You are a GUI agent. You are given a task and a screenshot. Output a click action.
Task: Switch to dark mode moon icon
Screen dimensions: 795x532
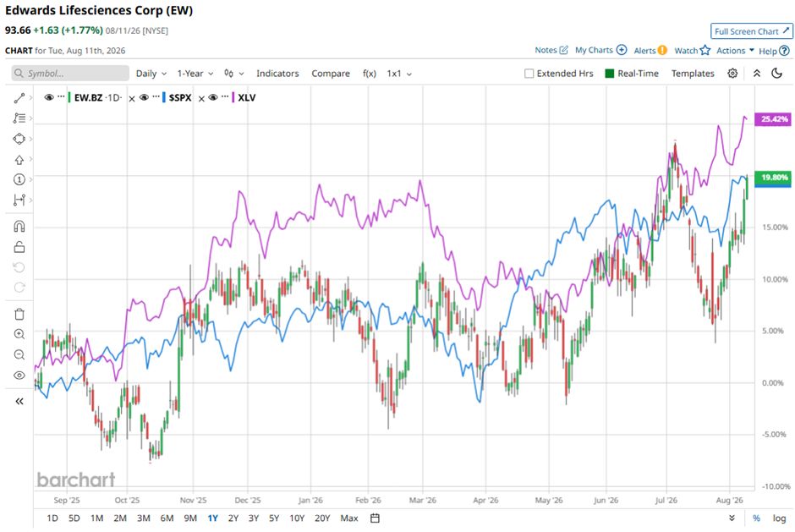(776, 74)
